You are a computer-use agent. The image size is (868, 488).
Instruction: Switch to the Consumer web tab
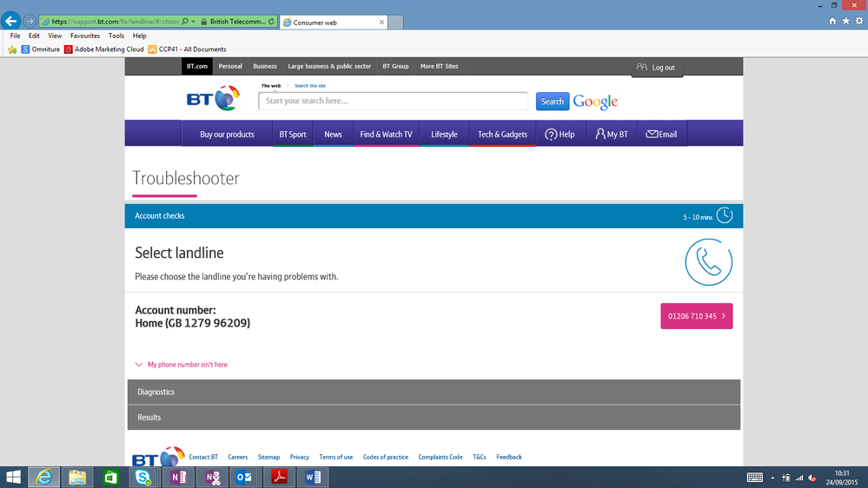(x=334, y=22)
